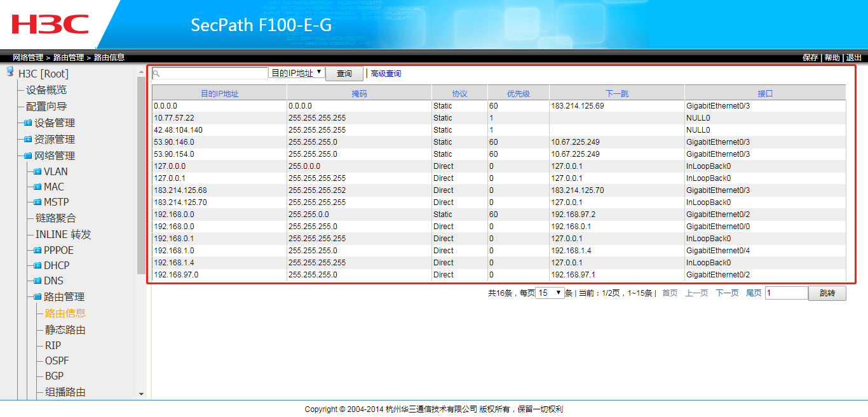Expand the VLAN tree node
The height and width of the screenshot is (417, 868).
(x=37, y=171)
